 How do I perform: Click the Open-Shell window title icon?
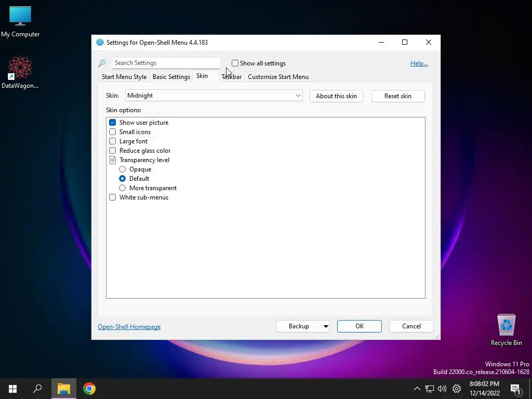tap(100, 43)
